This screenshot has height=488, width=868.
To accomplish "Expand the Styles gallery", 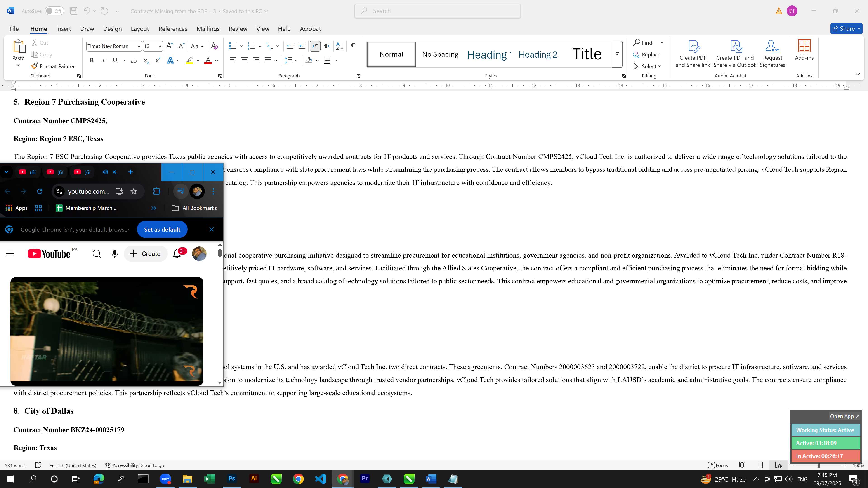I will point(617,54).
